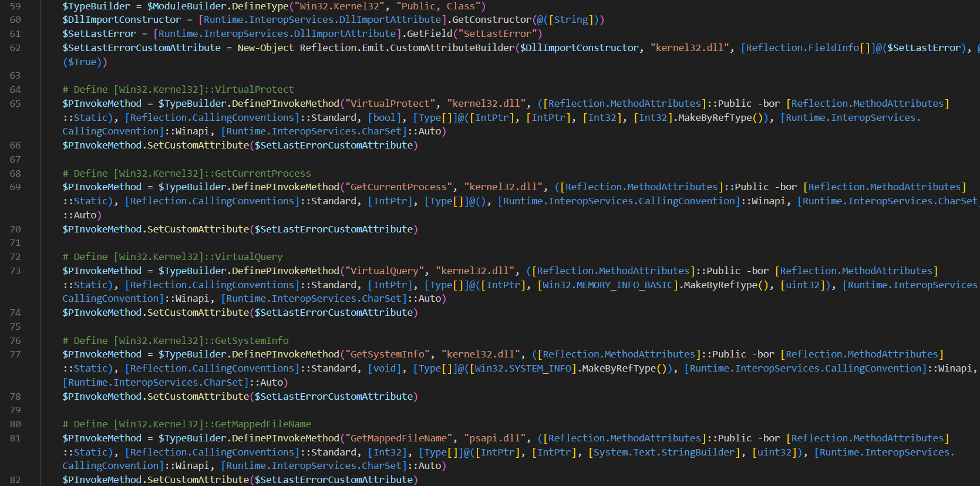980x486 pixels.
Task: Click SetCustomAttribute call on line 82
Action: [198, 480]
